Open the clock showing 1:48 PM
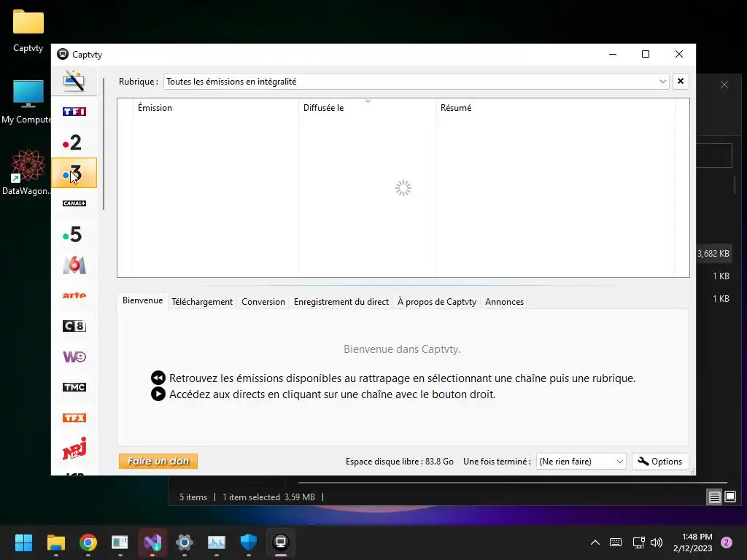747x560 pixels. (x=693, y=542)
